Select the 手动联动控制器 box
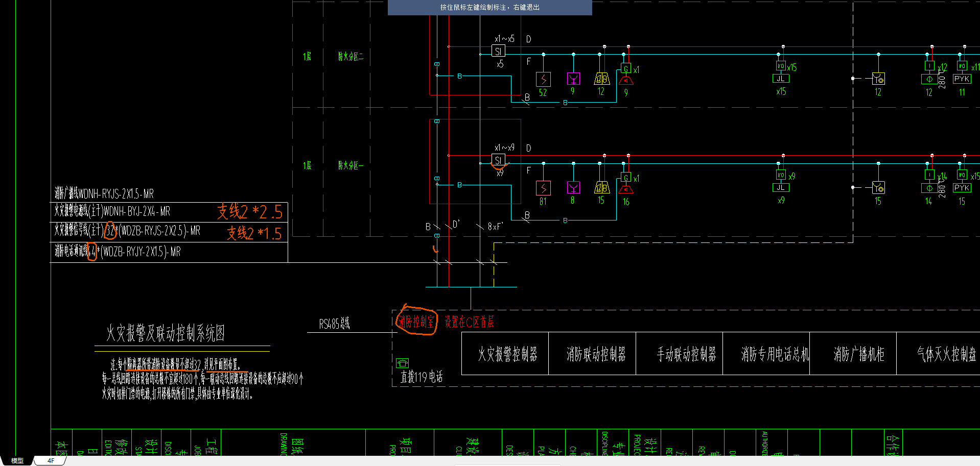Screen dimensions: 980x466 (680, 354)
